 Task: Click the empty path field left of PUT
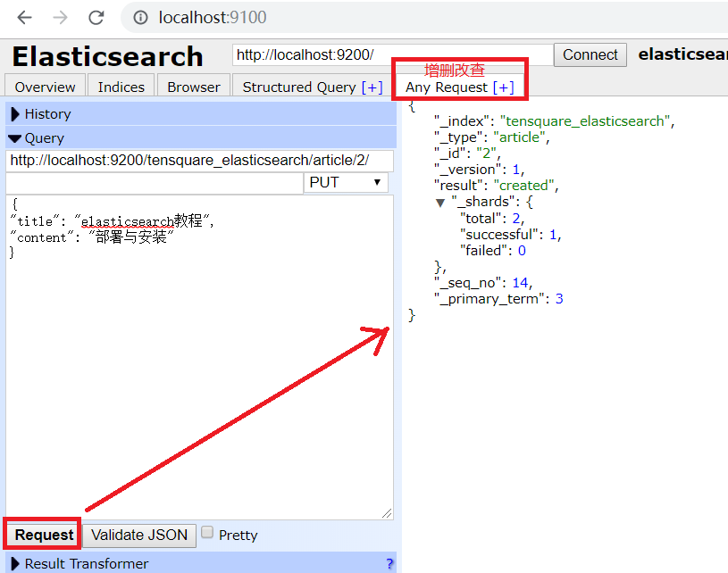[155, 183]
